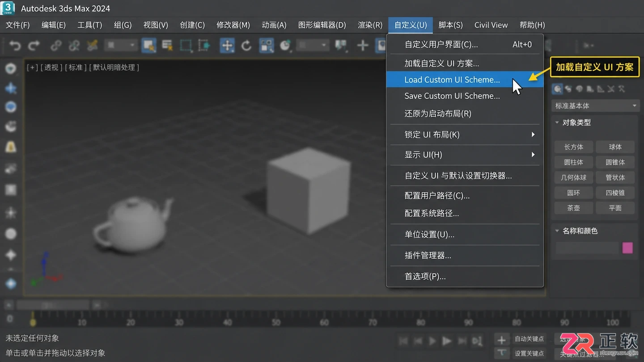Click the Redo arrow in the toolbar

click(x=34, y=46)
